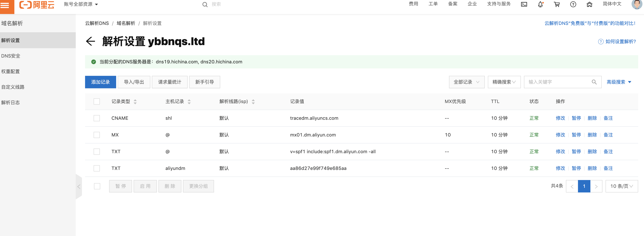The width and height of the screenshot is (644, 236).
Task: Check the CNAME shl record checkbox
Action: (97, 118)
